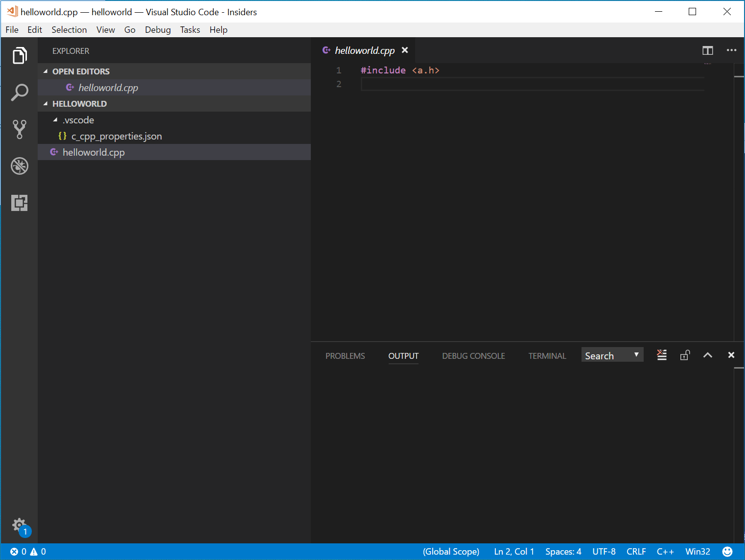Click the feedback smiley in status bar
745x560 pixels.
(728, 552)
